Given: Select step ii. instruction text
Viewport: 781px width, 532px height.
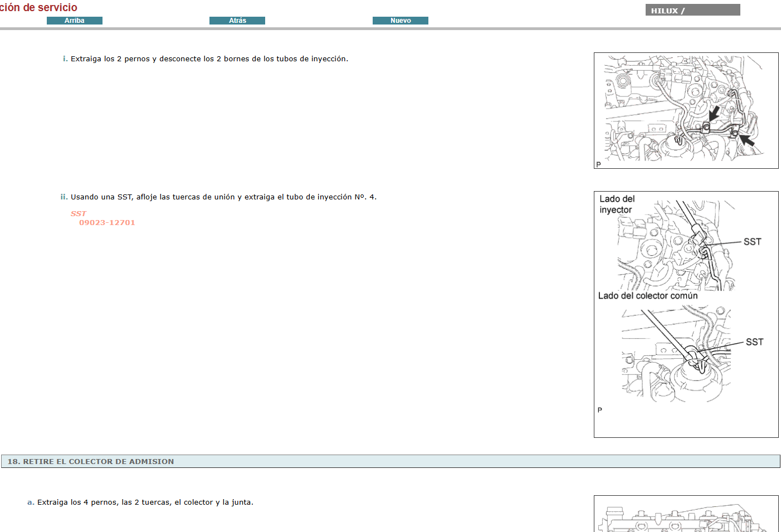Looking at the screenshot, I should [x=223, y=197].
